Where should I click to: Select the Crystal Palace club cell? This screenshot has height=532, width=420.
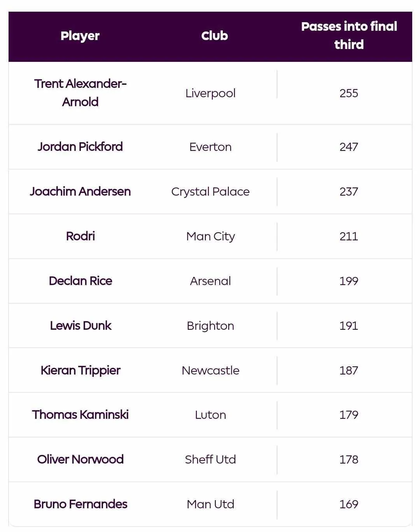tap(210, 192)
